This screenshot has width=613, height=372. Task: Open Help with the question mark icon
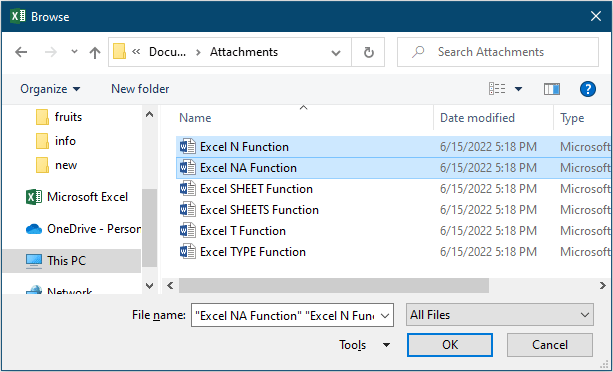point(588,89)
